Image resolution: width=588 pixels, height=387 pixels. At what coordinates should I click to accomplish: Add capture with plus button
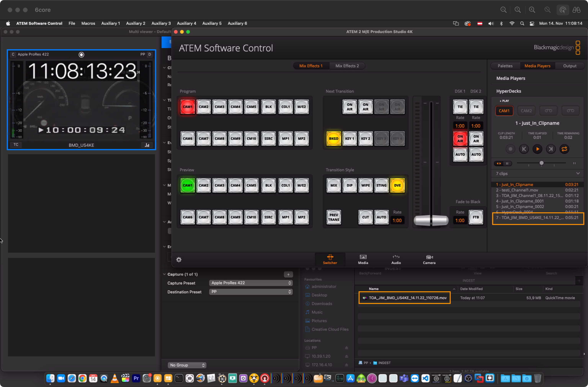(288, 274)
